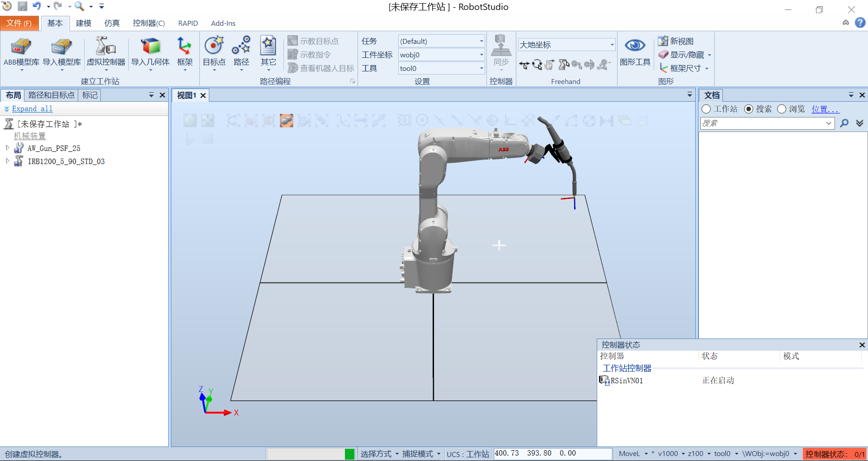The image size is (868, 461).
Task: Click the 其它 other icon
Action: (268, 46)
